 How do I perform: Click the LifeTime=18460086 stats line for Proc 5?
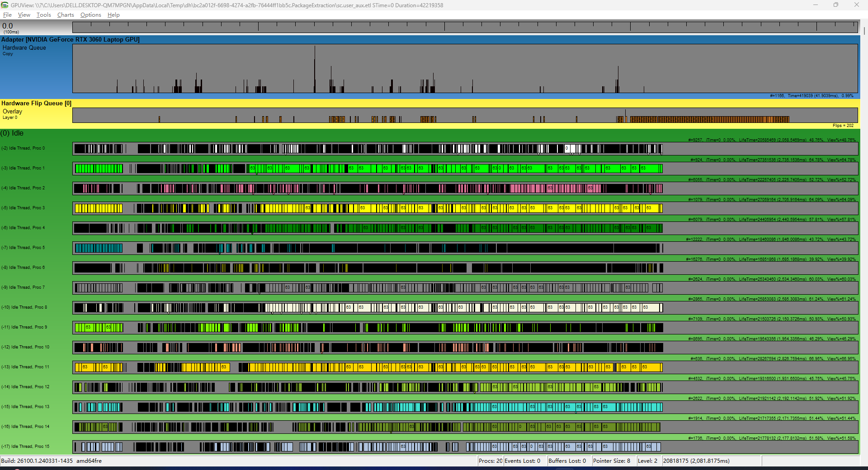(771, 240)
